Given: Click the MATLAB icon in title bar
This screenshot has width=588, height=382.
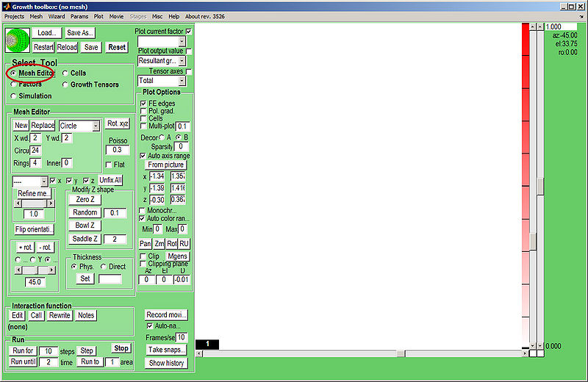Looking at the screenshot, I should tap(6, 6).
